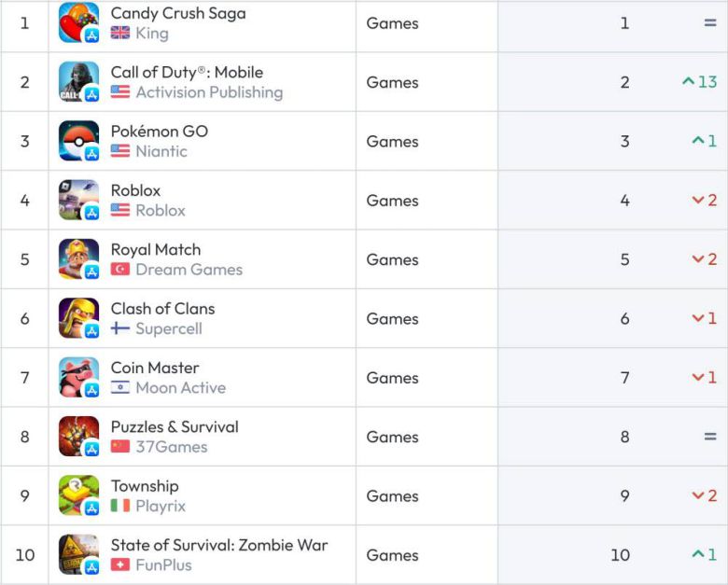This screenshot has height=585, width=728.
Task: Visit the Dream Games publisher page
Action: pos(189,270)
